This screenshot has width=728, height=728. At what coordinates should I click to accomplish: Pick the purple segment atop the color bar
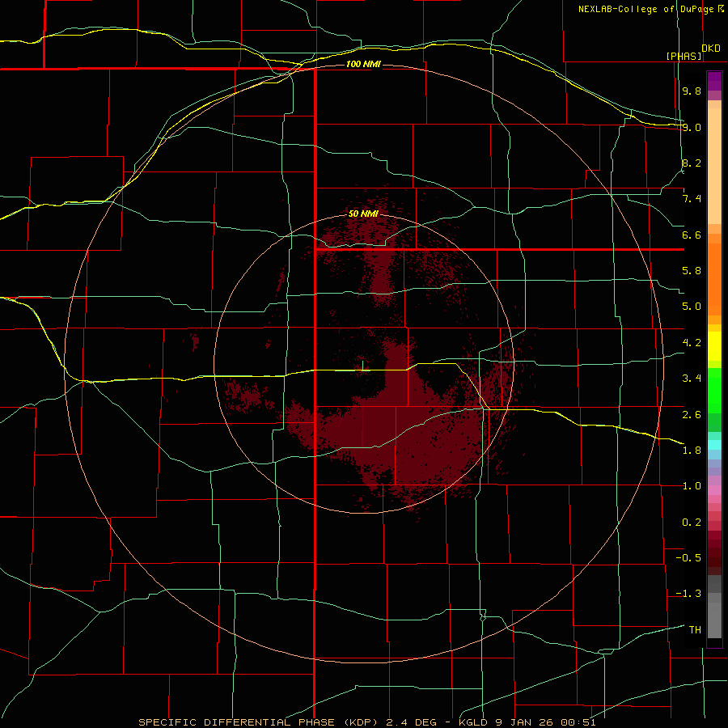click(714, 81)
